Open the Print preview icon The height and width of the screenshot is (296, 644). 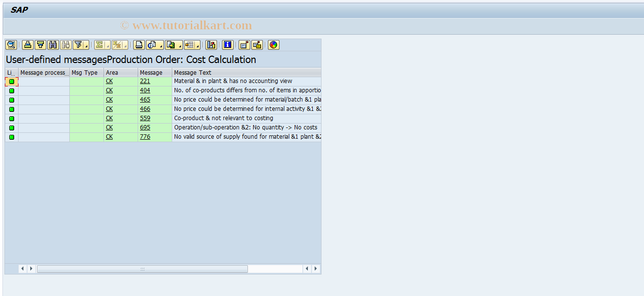pos(150,45)
